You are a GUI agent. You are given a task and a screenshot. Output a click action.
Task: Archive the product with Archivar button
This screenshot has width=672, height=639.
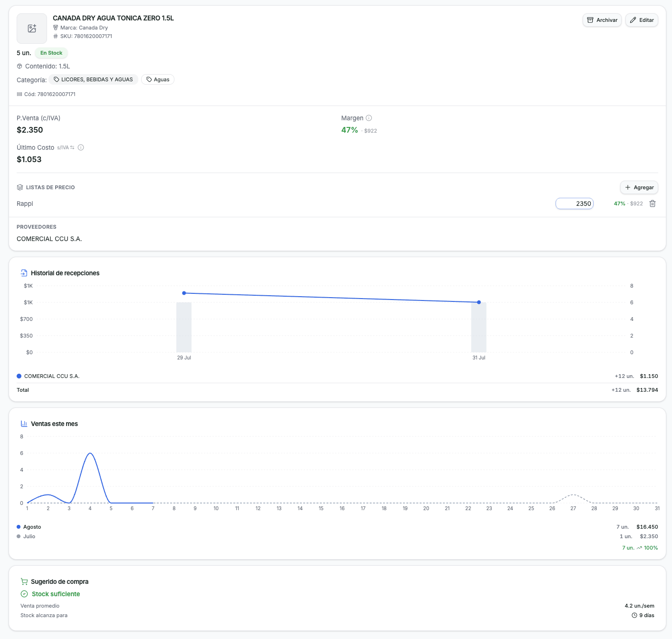602,20
